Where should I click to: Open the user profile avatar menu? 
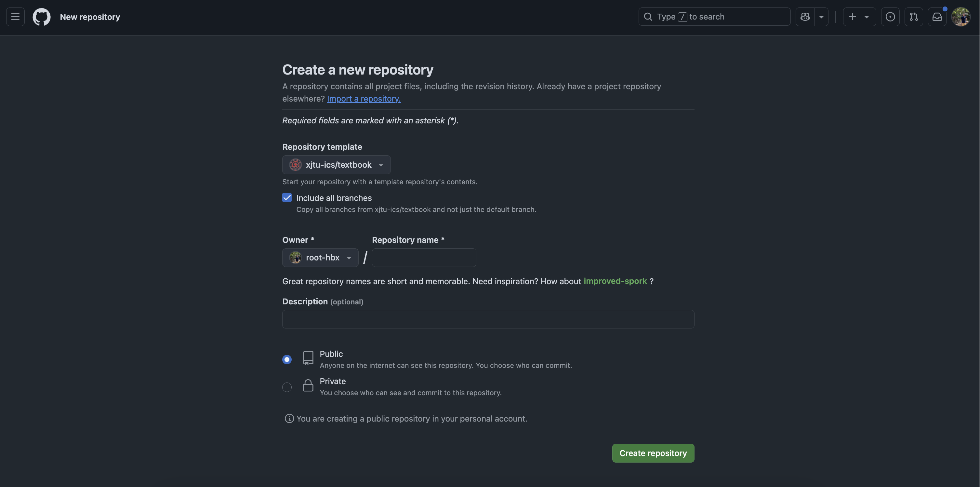[x=960, y=17]
